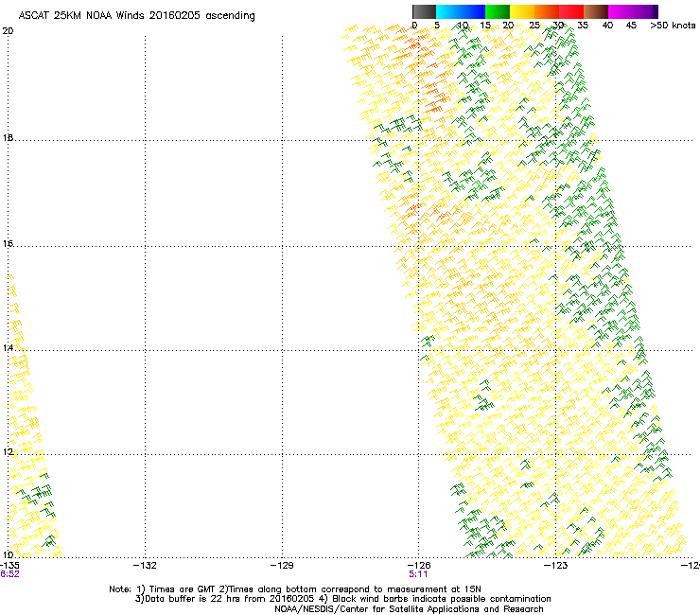Click the longitude axis label '-135'
700x615 pixels.
point(9,566)
